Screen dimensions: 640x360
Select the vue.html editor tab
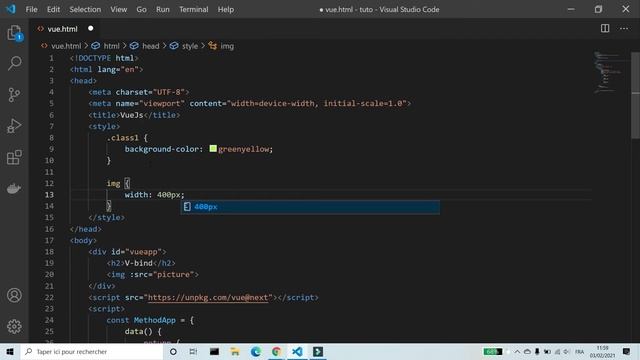[x=65, y=29]
